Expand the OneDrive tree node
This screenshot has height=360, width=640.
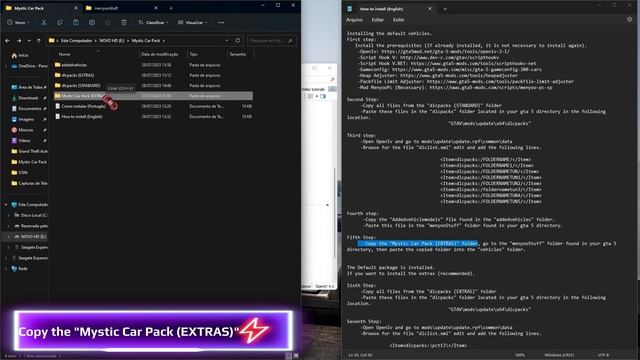click(x=6, y=66)
